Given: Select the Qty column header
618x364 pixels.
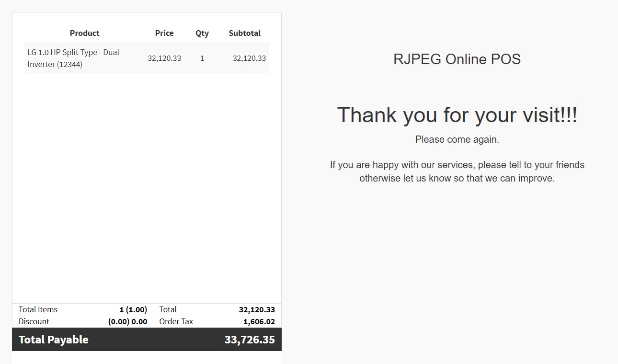Looking at the screenshot, I should pyautogui.click(x=202, y=33).
